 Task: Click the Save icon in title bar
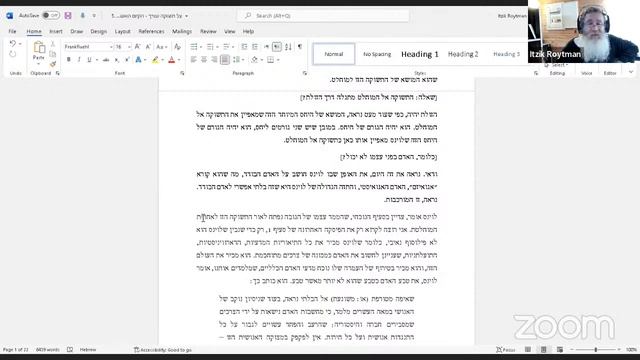[68, 16]
